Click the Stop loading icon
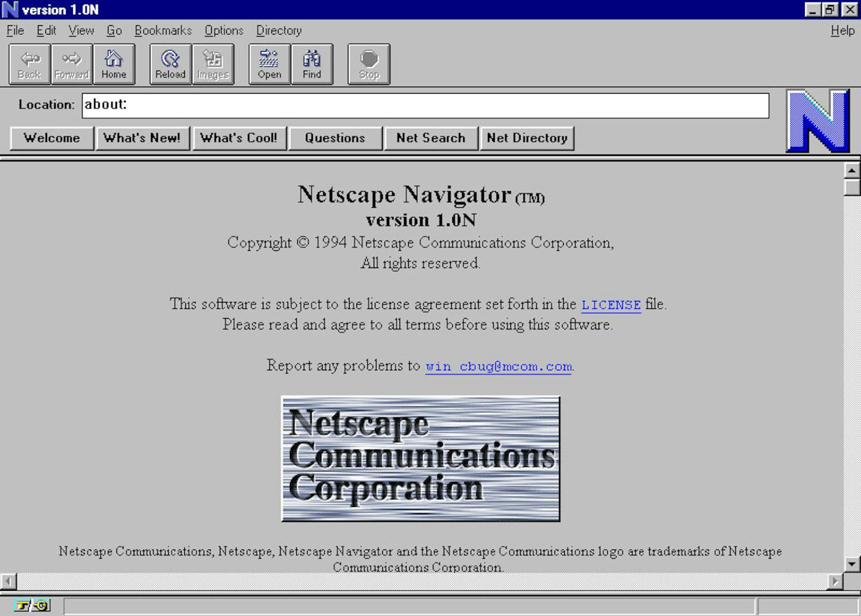The width and height of the screenshot is (861, 616). (x=368, y=63)
